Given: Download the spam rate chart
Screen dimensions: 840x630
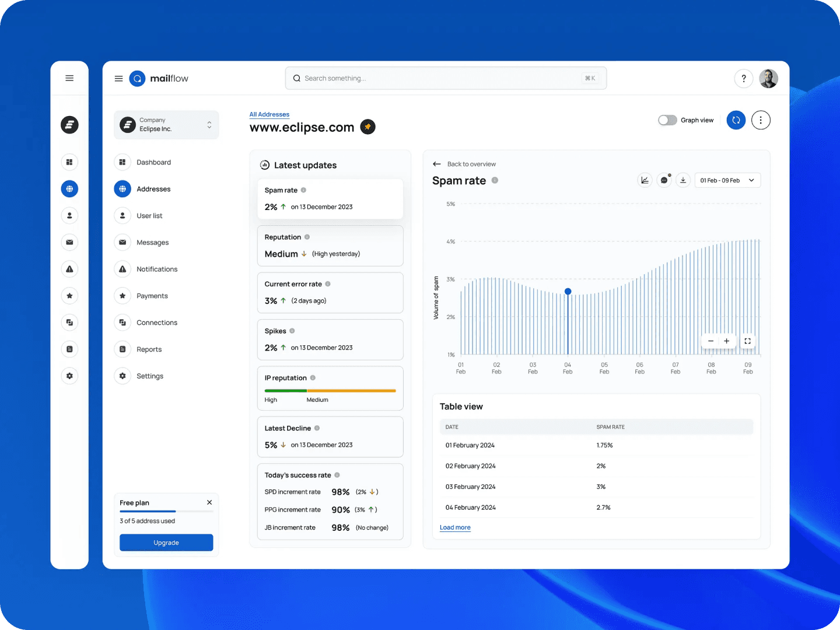Looking at the screenshot, I should tap(683, 180).
